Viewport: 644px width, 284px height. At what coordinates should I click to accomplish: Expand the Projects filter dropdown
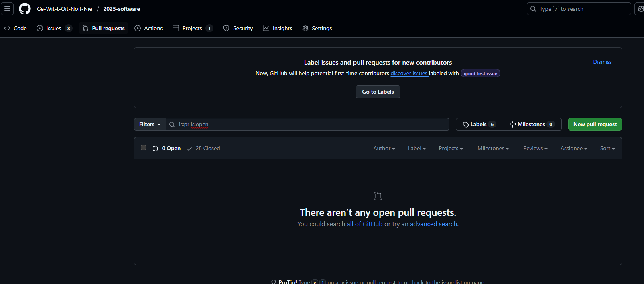tap(451, 148)
